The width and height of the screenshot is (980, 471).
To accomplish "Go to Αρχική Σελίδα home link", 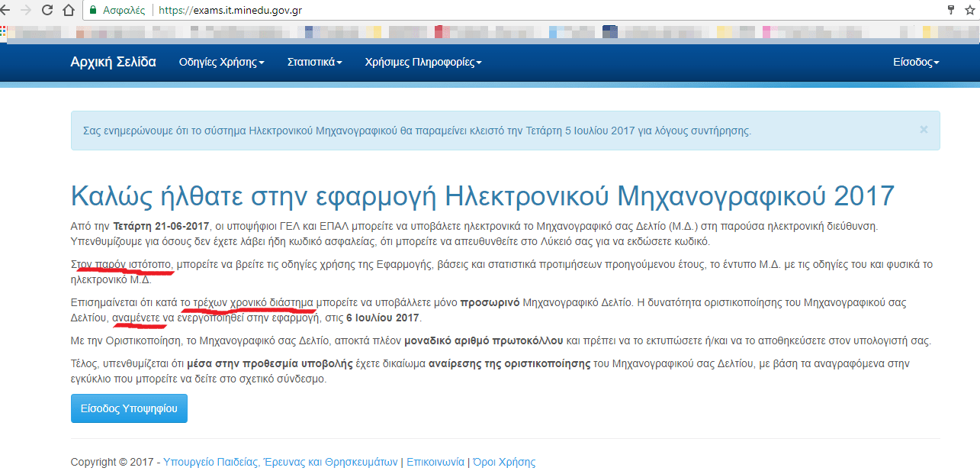I will point(114,62).
